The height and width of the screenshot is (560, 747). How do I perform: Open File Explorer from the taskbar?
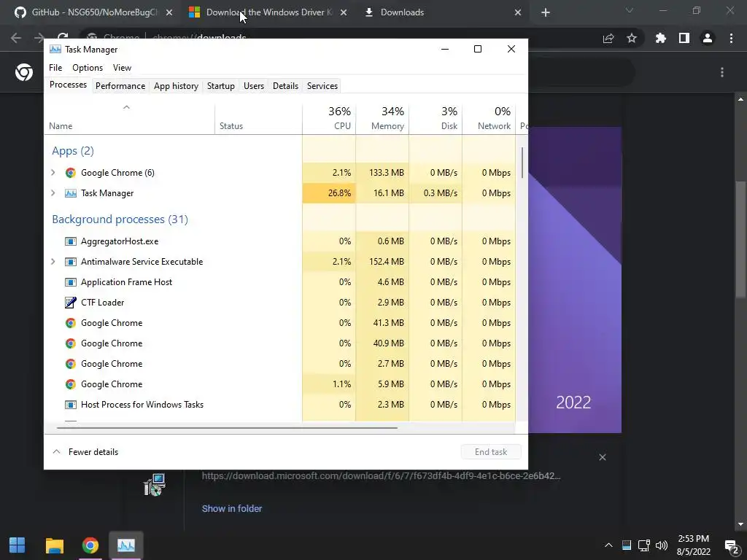click(x=54, y=545)
